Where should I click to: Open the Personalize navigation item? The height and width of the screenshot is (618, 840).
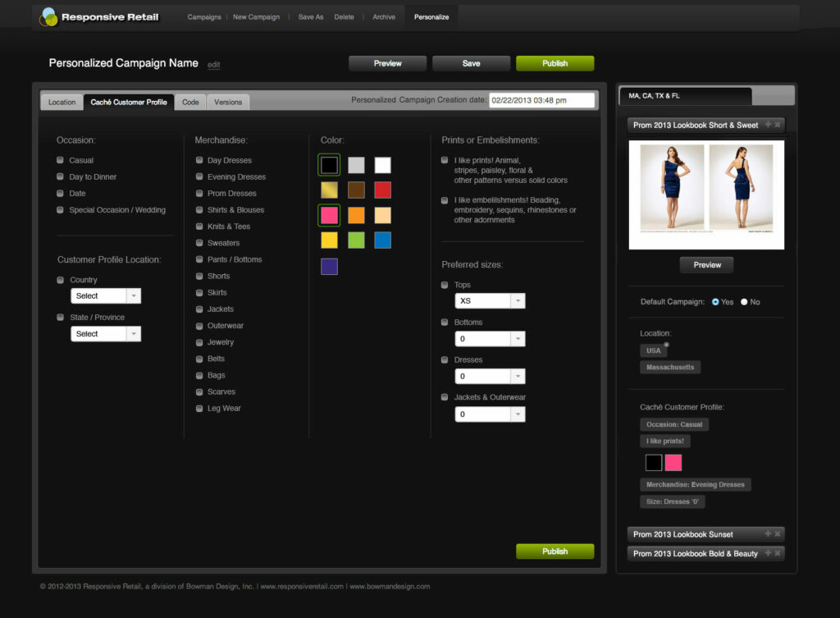(x=431, y=17)
